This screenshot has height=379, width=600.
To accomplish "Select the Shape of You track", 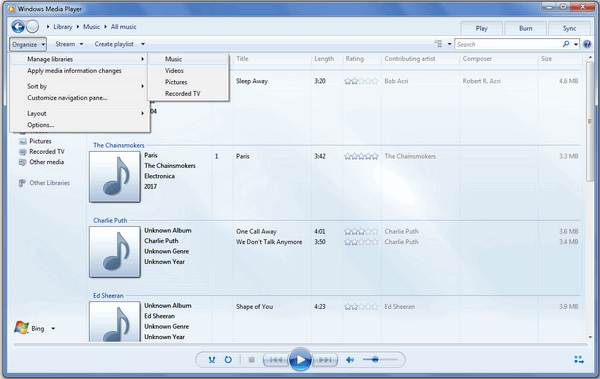I will pos(254,307).
